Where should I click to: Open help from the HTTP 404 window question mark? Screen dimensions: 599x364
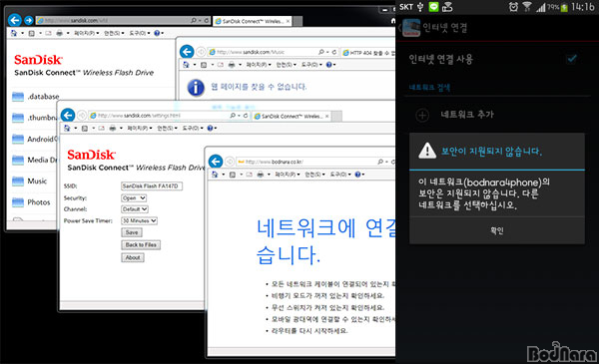point(328,65)
